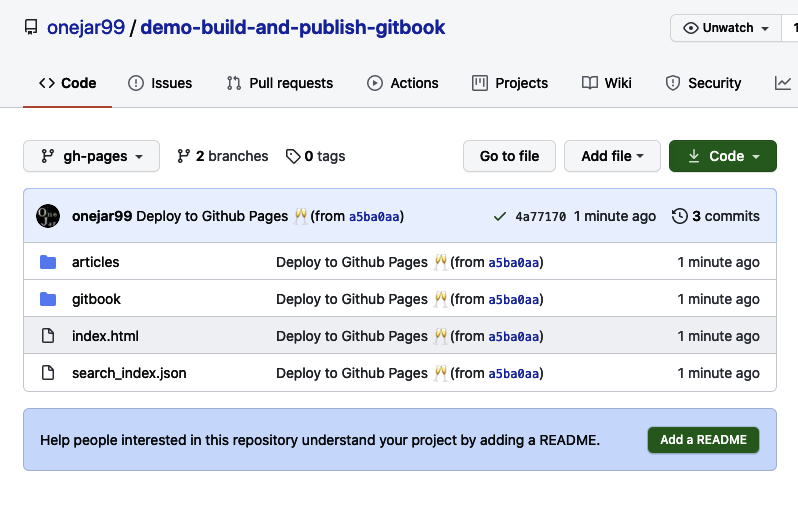Viewport: 798px width, 516px height.
Task: View the 2 branches link
Action: 222,156
